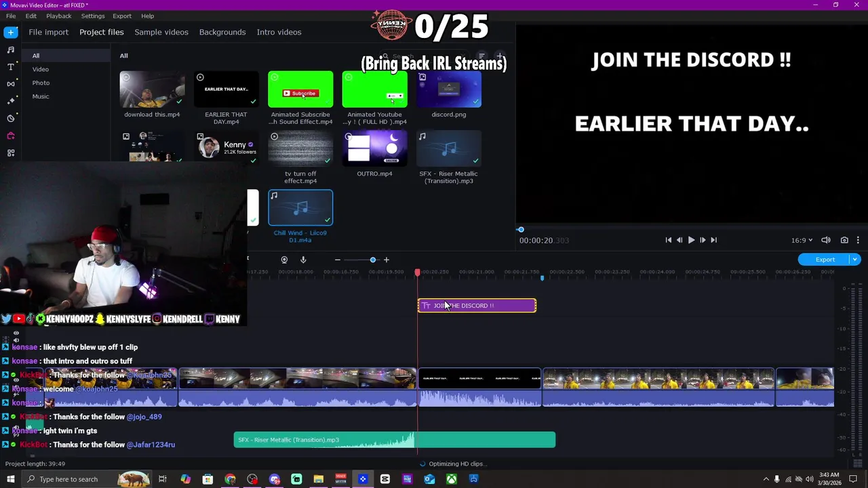Click the Export button
Screen dimensions: 868x488
tap(825, 260)
